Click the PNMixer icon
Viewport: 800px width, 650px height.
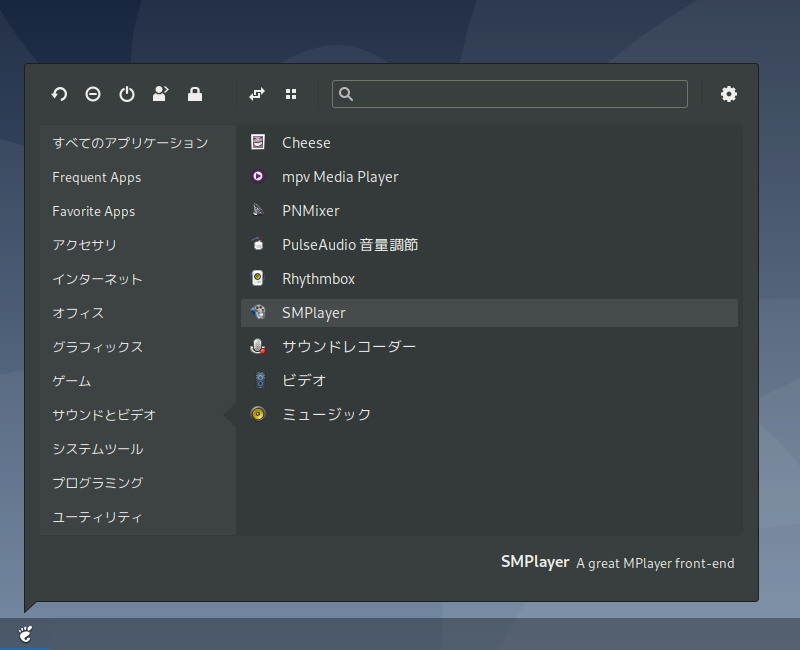258,210
